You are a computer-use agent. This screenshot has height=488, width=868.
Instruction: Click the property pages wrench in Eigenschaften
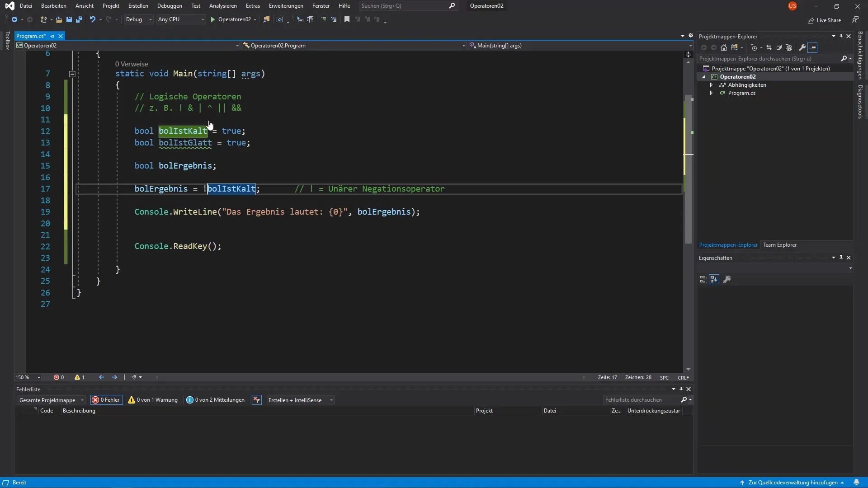(727, 279)
